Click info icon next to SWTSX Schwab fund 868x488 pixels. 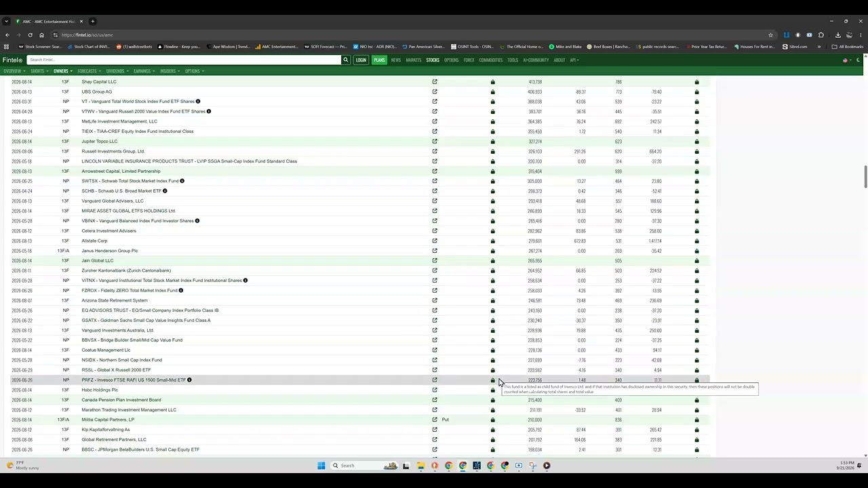(182, 181)
